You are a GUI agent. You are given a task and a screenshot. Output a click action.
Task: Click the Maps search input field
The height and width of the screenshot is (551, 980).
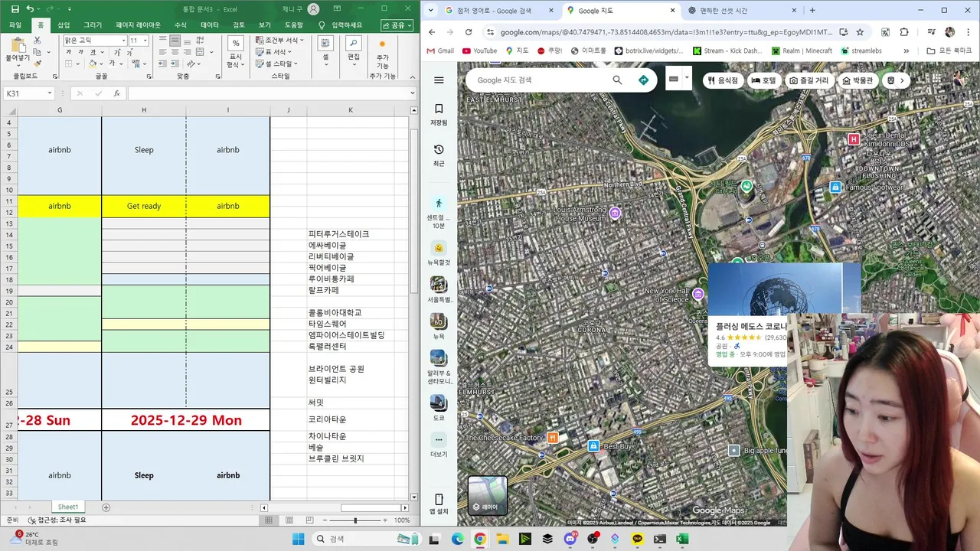(541, 80)
